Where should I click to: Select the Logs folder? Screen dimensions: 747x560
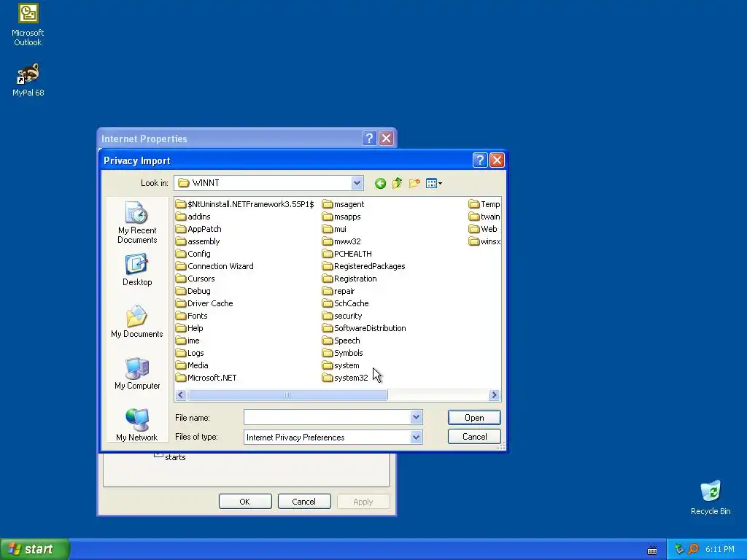point(190,353)
